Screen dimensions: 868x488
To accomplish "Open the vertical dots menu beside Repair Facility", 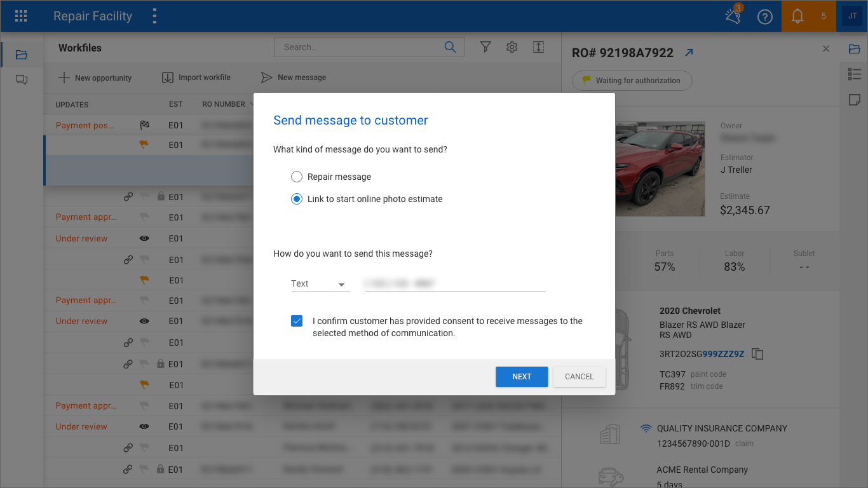I will coord(154,16).
